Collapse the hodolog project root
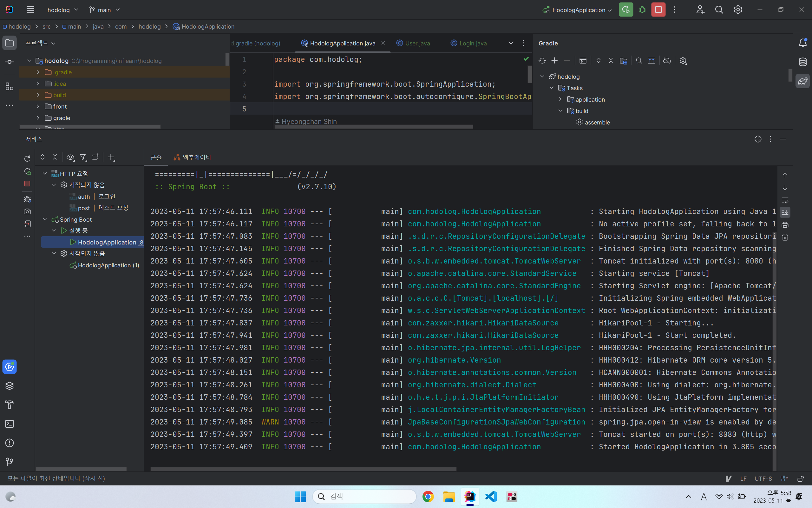The height and width of the screenshot is (508, 812). tap(29, 61)
